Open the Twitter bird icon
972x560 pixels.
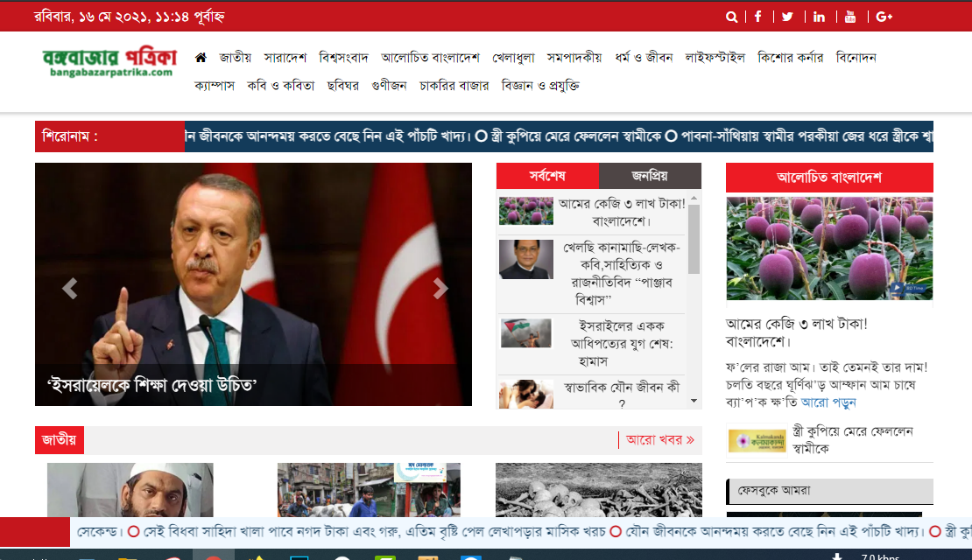788,16
